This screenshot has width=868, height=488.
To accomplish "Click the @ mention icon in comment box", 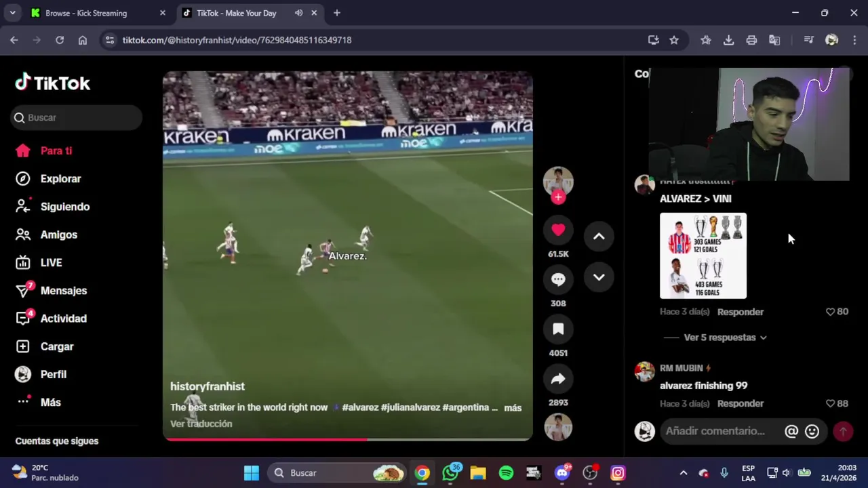I will pos(791,431).
